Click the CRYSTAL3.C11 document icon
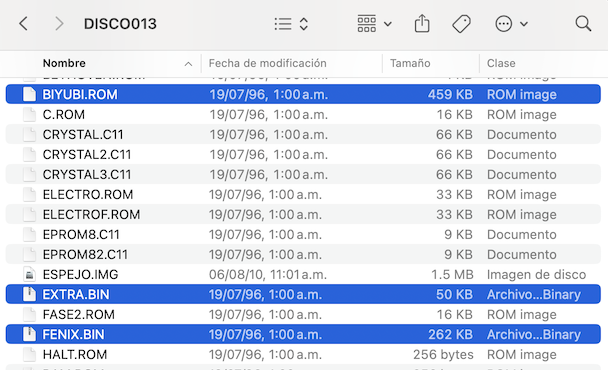Image resolution: width=608 pixels, height=370 pixels. coord(29,175)
